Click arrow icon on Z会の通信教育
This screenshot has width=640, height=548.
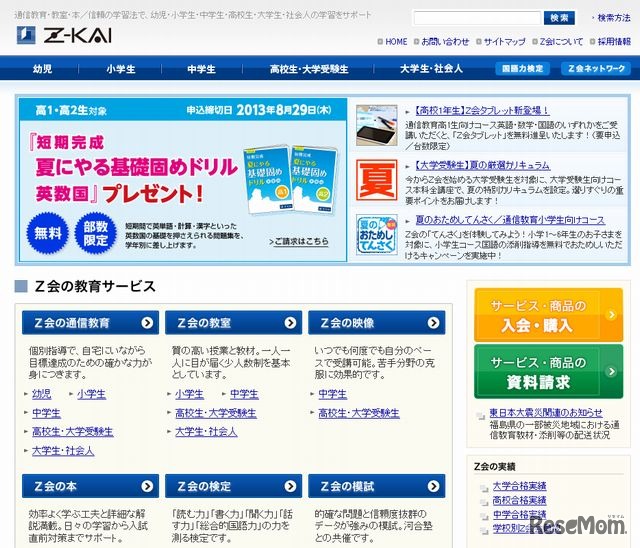(147, 323)
